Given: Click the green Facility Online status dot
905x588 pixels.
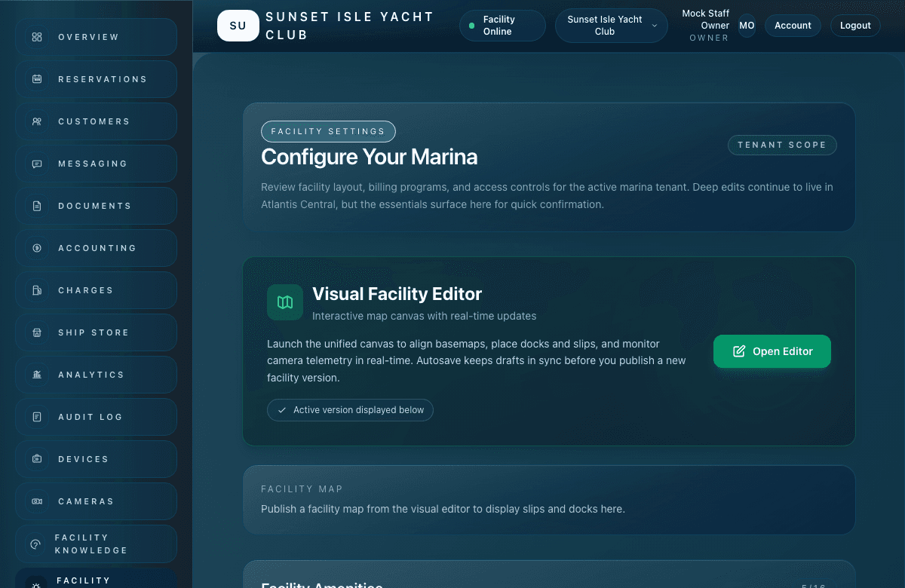Looking at the screenshot, I should pos(472,26).
